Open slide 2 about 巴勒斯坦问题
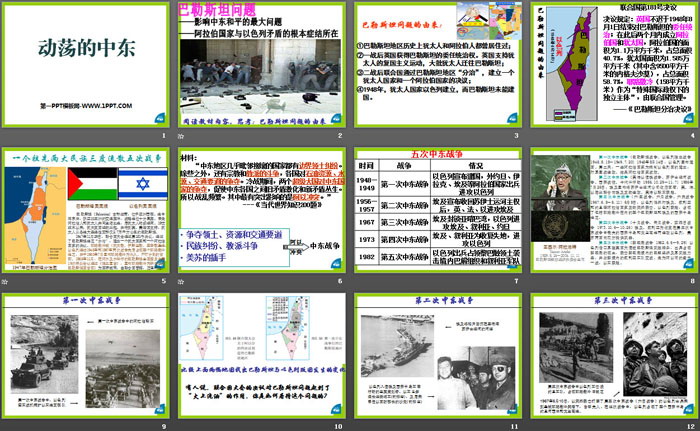The image size is (700, 431). 261,65
